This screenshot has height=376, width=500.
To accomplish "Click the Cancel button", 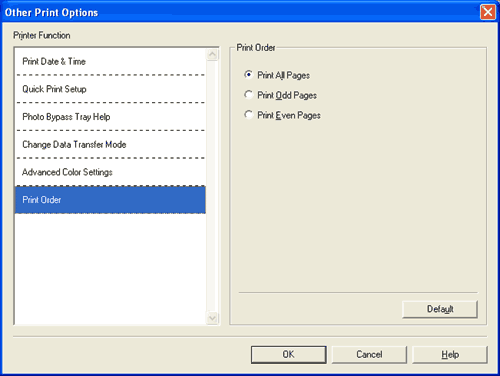I will [369, 354].
